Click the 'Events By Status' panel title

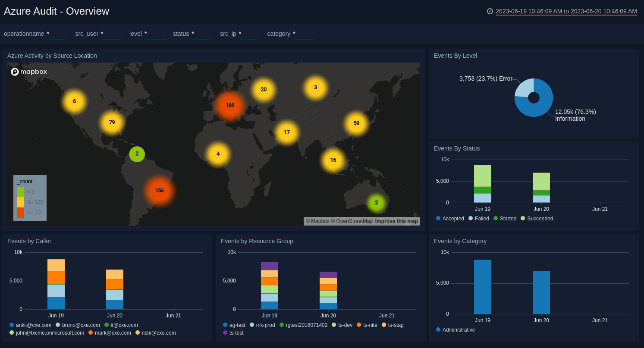(x=457, y=148)
